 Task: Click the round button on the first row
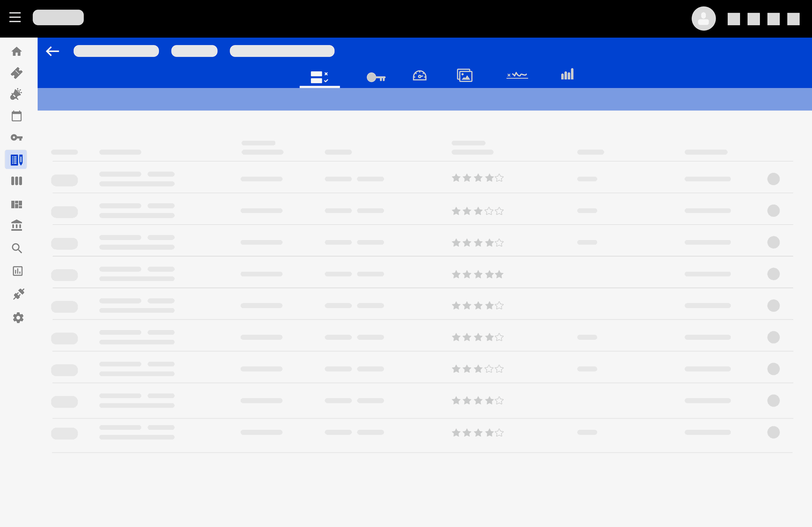click(x=773, y=179)
